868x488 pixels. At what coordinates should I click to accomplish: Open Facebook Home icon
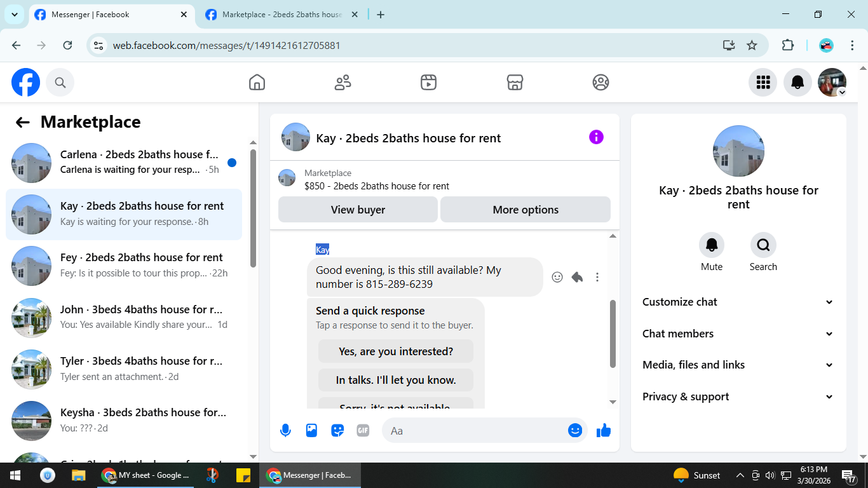pyautogui.click(x=257, y=82)
